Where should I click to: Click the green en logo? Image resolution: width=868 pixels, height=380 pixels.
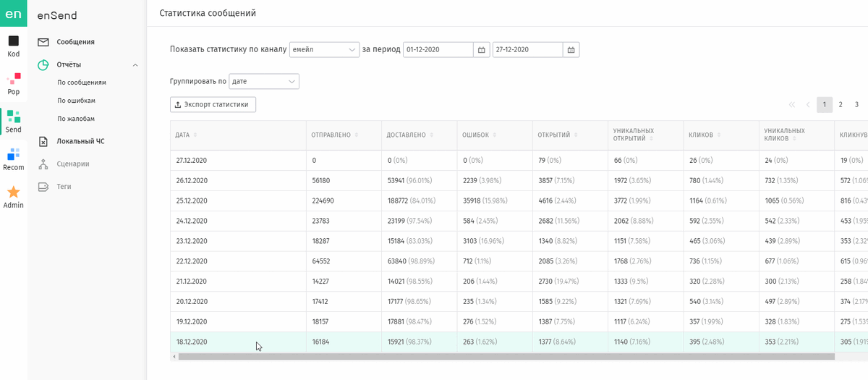[x=14, y=14]
